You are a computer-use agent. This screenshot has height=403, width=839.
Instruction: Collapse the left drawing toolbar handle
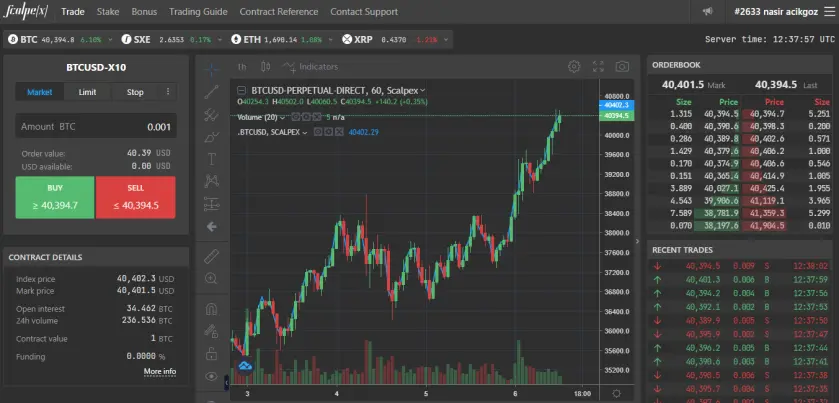click(x=226, y=383)
